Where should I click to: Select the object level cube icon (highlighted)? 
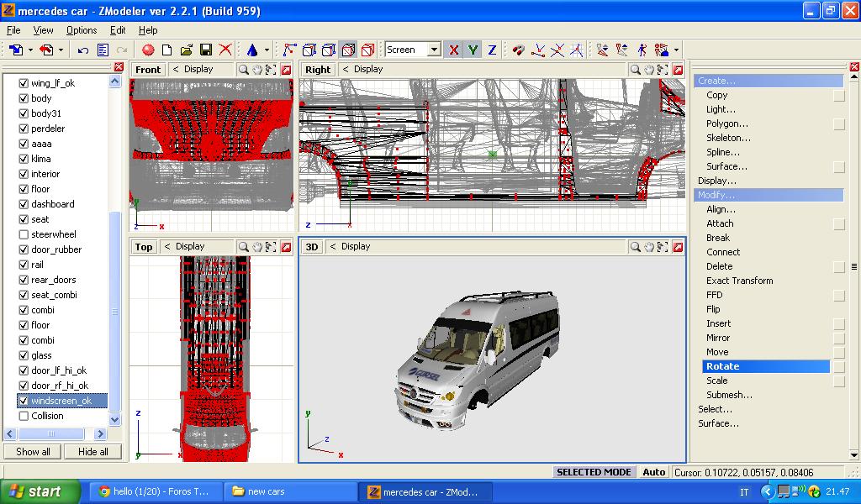[x=348, y=50]
